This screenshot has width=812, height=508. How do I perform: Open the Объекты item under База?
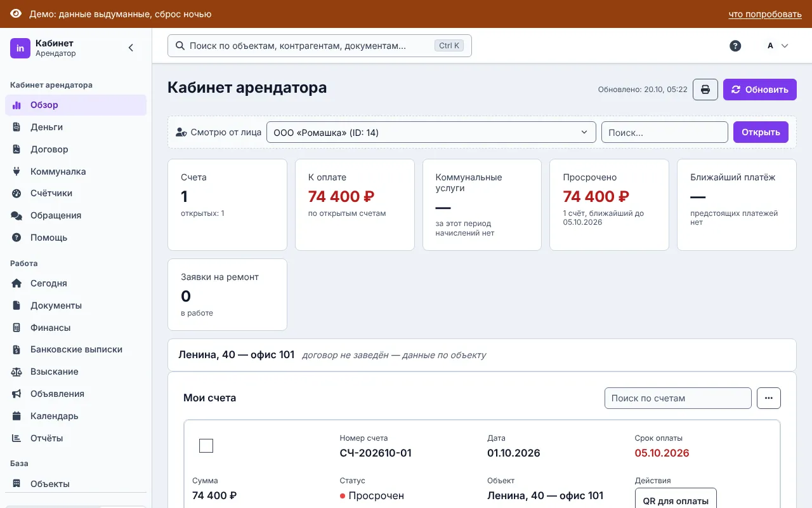tap(75, 484)
